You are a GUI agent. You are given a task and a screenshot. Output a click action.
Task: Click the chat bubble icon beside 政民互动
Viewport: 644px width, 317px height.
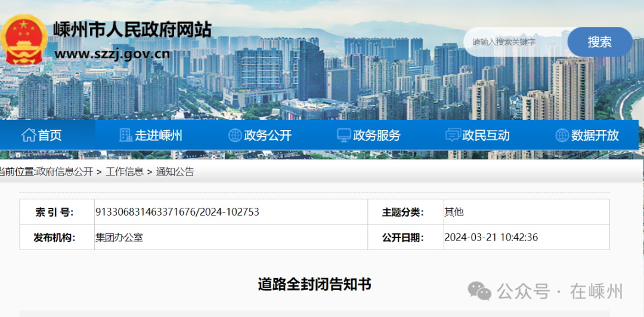click(453, 136)
